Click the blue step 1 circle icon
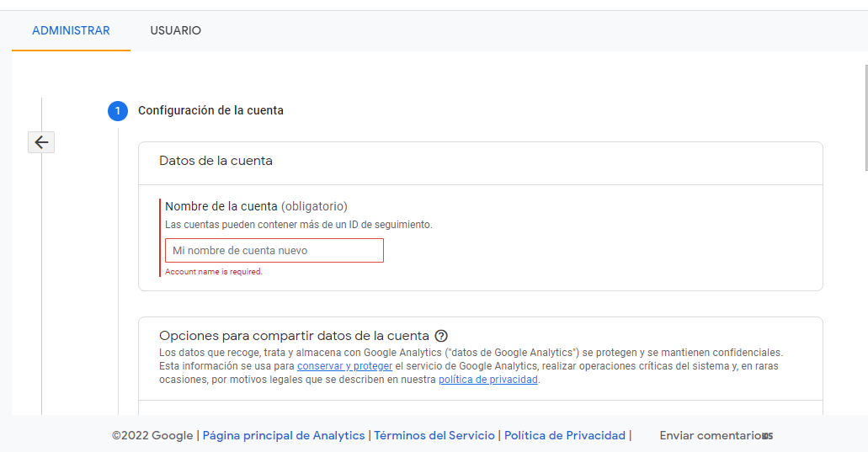The image size is (868, 452). pyautogui.click(x=117, y=110)
